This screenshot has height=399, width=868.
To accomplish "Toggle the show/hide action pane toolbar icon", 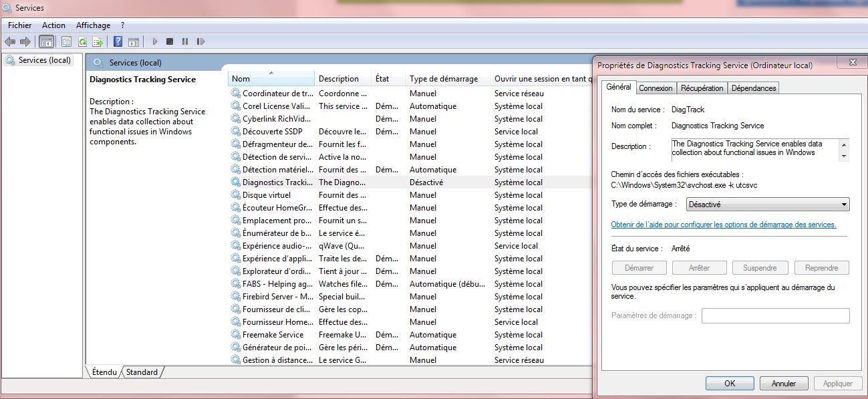I will pos(133,41).
